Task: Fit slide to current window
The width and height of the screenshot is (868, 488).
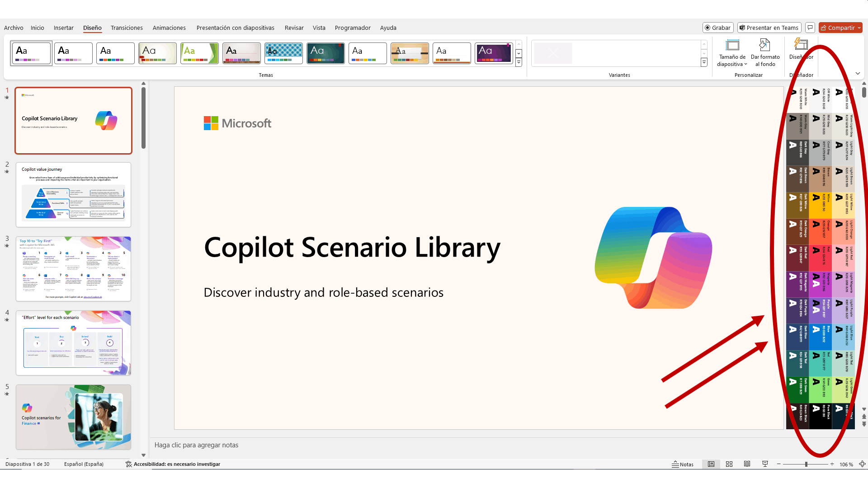Action: (862, 464)
